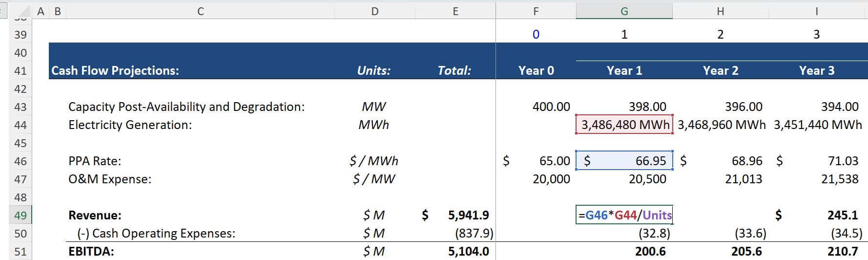The image size is (868, 260).
Task: Click the 'Cash Flow Projections:' heading cell
Action: pyautogui.click(x=115, y=71)
